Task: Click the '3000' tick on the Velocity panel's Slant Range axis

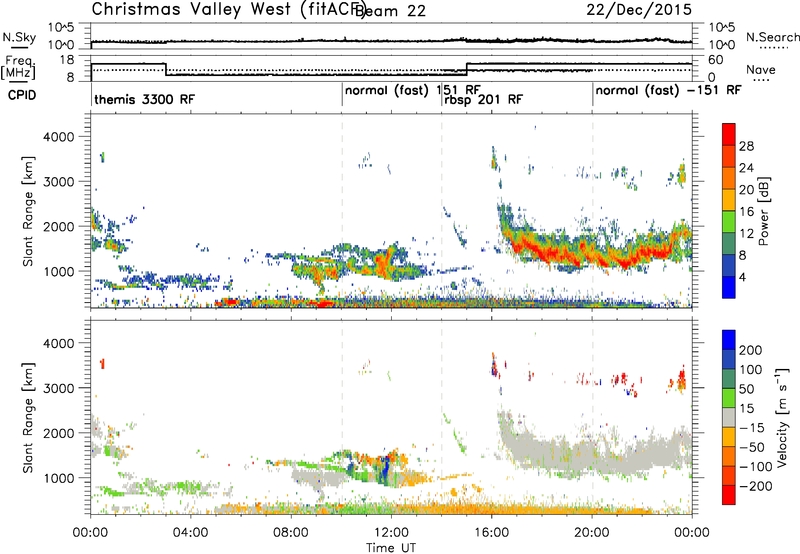Action: [58, 388]
